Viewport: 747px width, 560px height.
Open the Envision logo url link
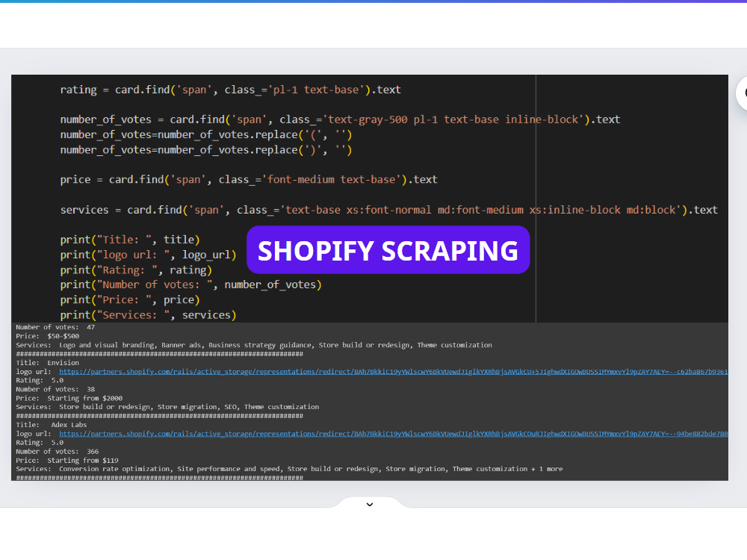coord(393,371)
